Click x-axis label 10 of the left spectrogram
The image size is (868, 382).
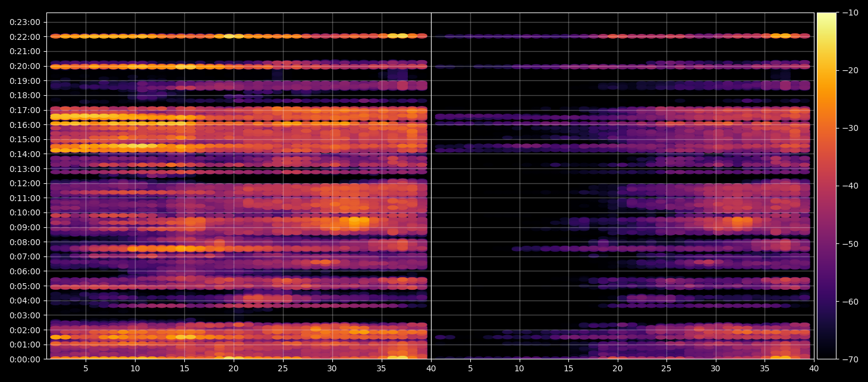pyautogui.click(x=135, y=368)
